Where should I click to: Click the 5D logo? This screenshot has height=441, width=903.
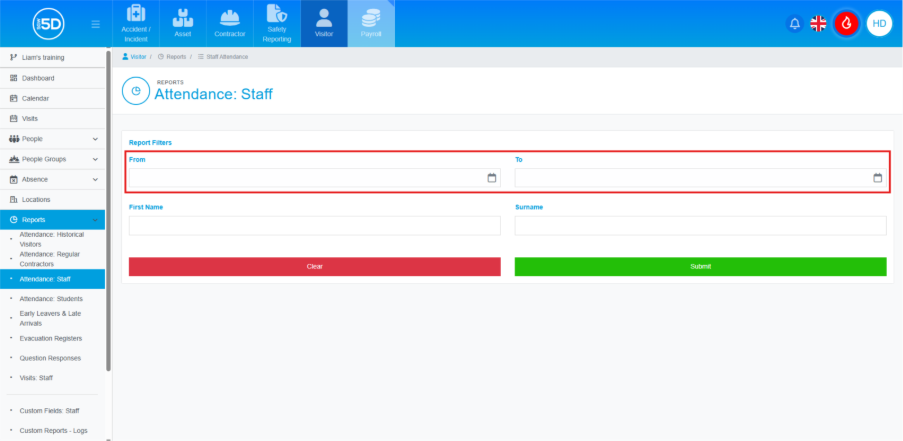coord(48,24)
